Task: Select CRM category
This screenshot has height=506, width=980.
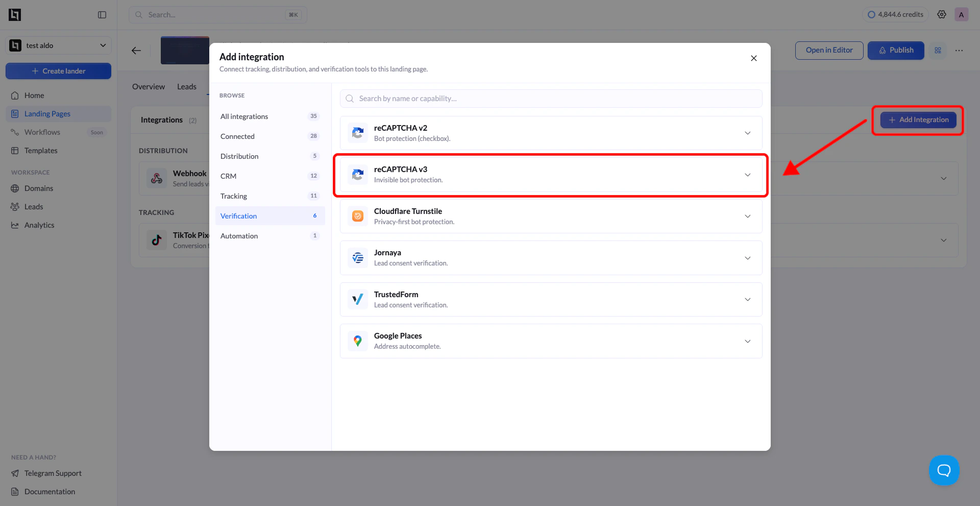Action: click(270, 176)
